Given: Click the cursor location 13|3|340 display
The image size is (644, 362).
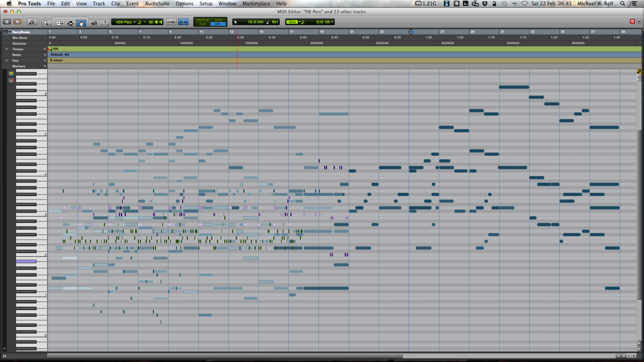Looking at the screenshot, I should 255,22.
